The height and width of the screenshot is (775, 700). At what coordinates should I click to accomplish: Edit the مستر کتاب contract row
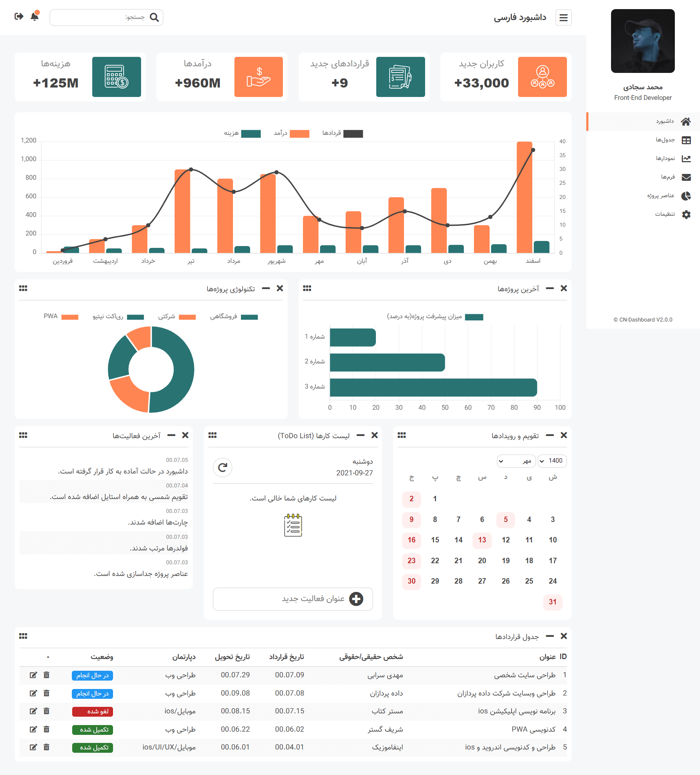(34, 711)
